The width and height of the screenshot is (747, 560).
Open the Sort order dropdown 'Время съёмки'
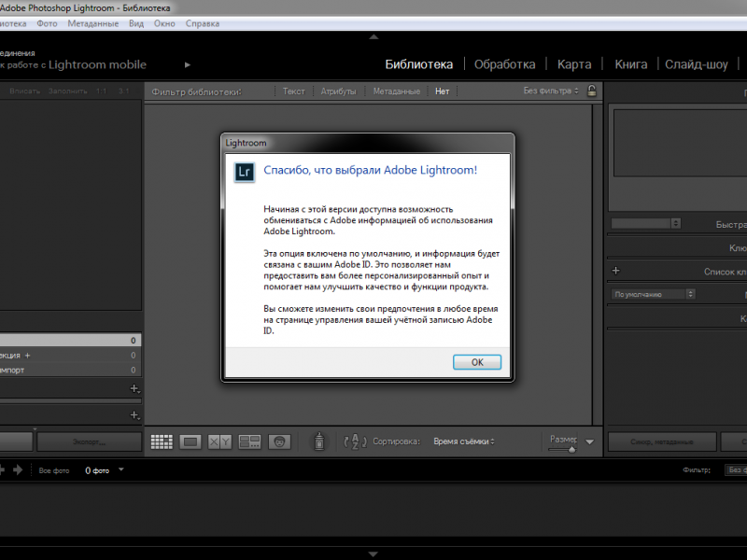point(464,441)
